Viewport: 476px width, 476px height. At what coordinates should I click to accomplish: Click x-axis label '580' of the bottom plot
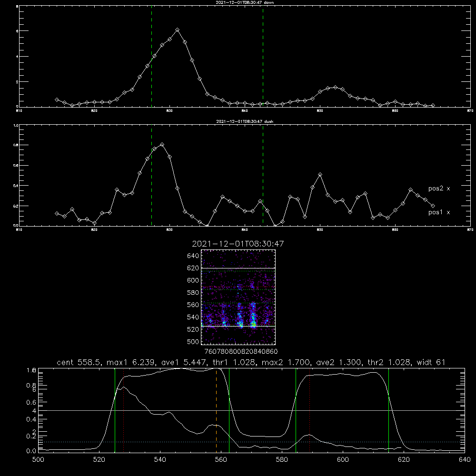[282, 460]
